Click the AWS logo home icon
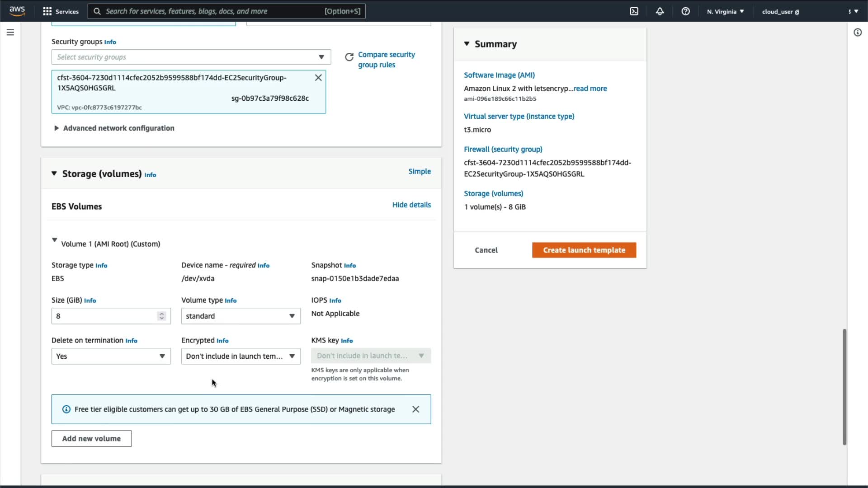Image resolution: width=868 pixels, height=488 pixels. 17,11
